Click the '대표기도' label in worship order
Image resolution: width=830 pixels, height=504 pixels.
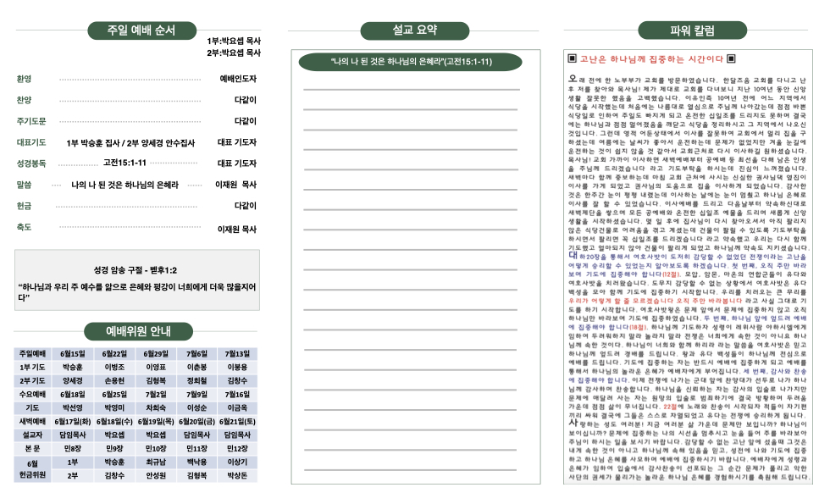tap(31, 142)
